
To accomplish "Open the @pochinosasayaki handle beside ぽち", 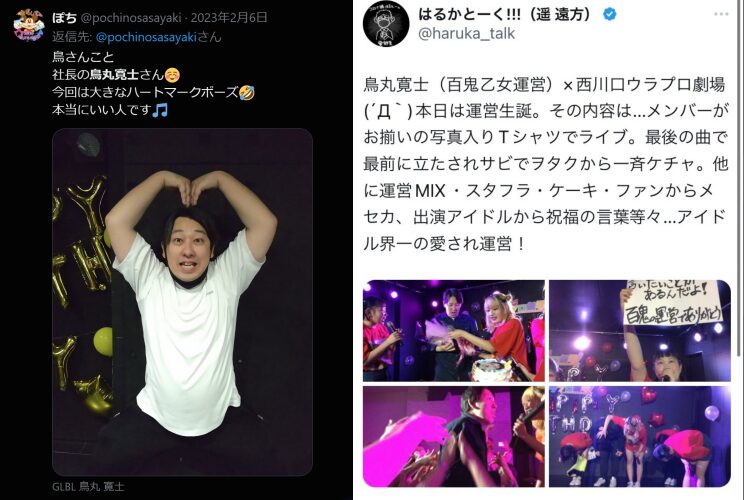I will (131, 18).
